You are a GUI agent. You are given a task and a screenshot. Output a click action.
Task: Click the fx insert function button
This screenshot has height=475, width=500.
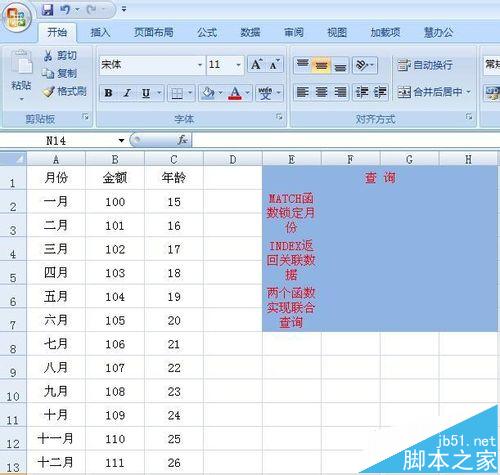click(x=182, y=140)
